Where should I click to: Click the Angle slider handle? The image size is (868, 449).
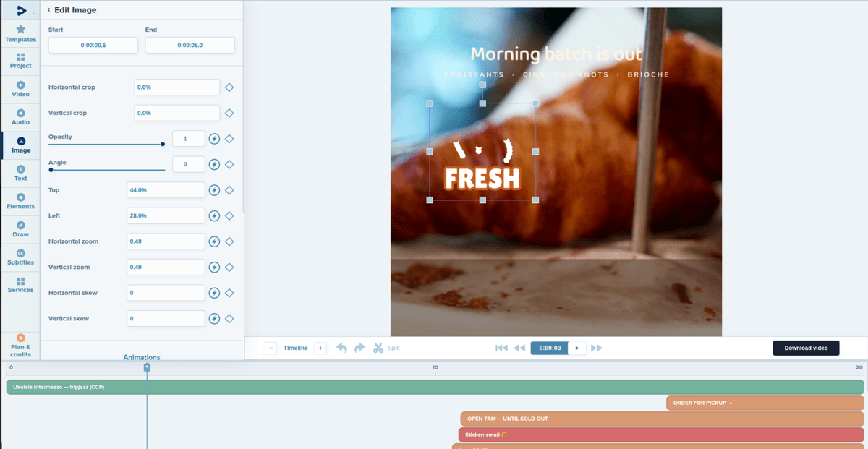point(51,170)
